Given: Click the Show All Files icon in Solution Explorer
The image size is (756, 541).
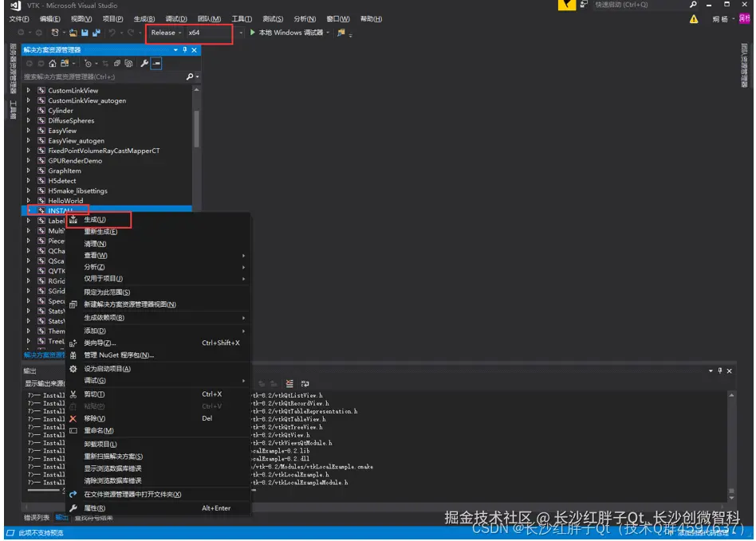Looking at the screenshot, I should [128, 63].
